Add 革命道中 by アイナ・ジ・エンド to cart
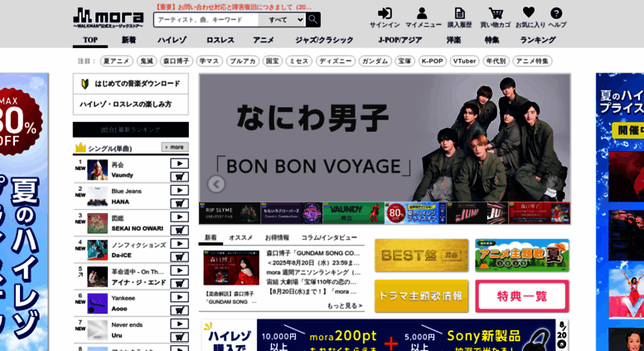This screenshot has height=351, width=644. 180,284
